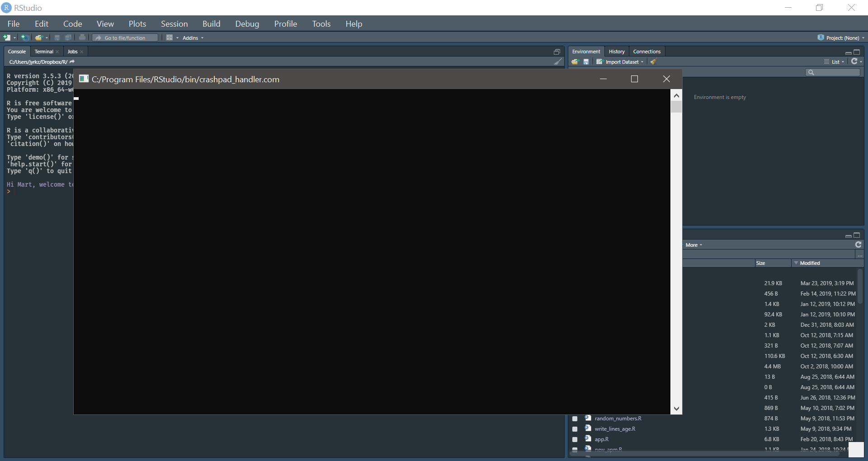Load workspace via the Environment pane folder icon
Image resolution: width=868 pixels, height=461 pixels.
click(x=574, y=61)
